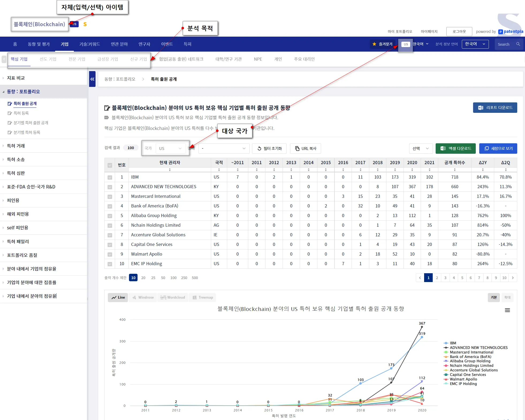Uncheck the IBM row checkbox
The height and width of the screenshot is (420, 525).
110,177
